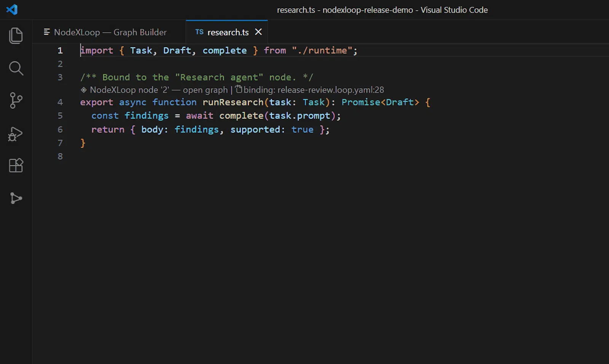
Task: Open the Run and Debug view
Action: 16,134
